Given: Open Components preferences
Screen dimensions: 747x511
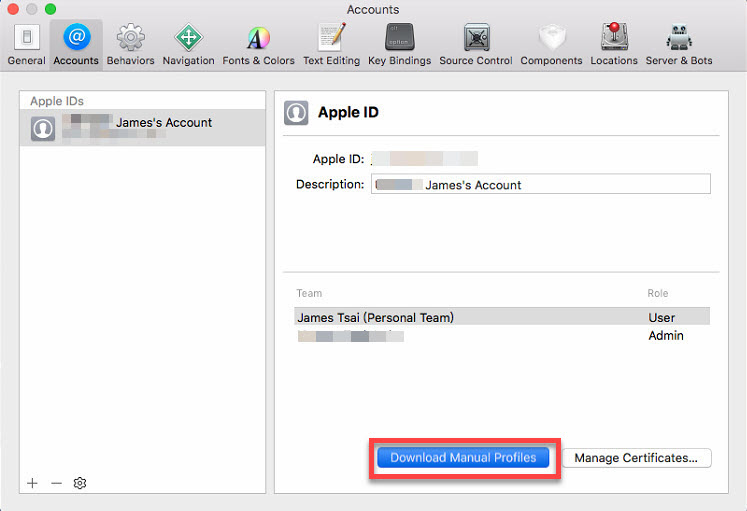Looking at the screenshot, I should click(x=551, y=45).
